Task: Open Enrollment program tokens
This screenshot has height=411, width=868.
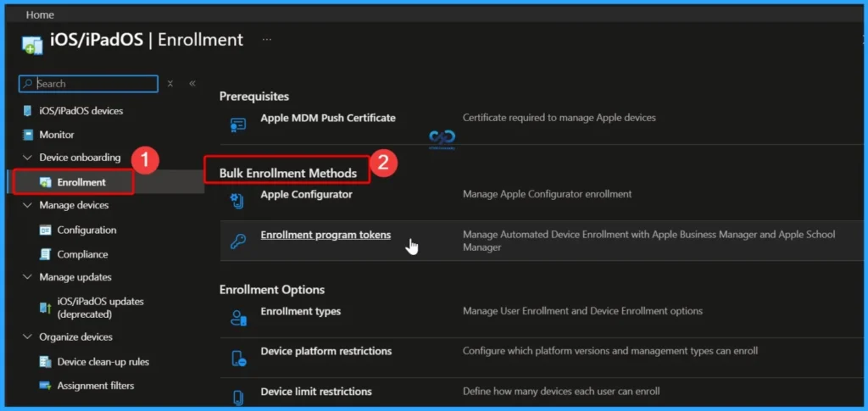Action: pyautogui.click(x=325, y=235)
